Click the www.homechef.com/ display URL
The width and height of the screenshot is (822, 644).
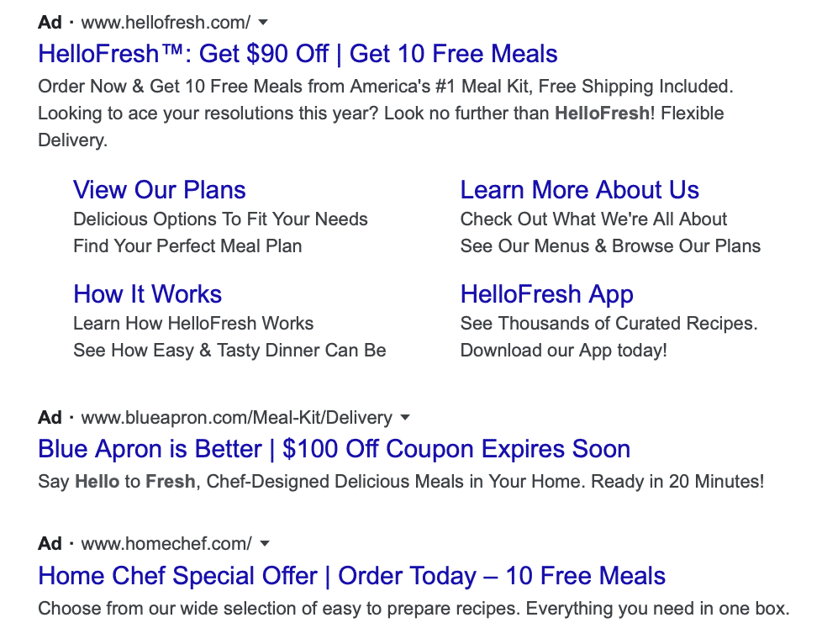166,544
